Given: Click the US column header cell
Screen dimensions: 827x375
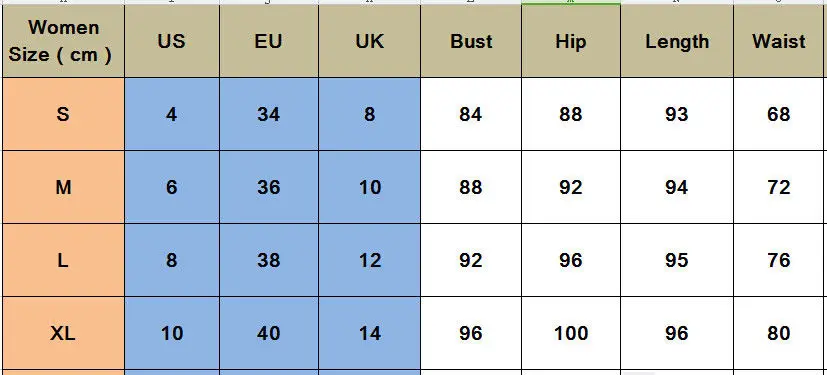Looking at the screenshot, I should (172, 41).
